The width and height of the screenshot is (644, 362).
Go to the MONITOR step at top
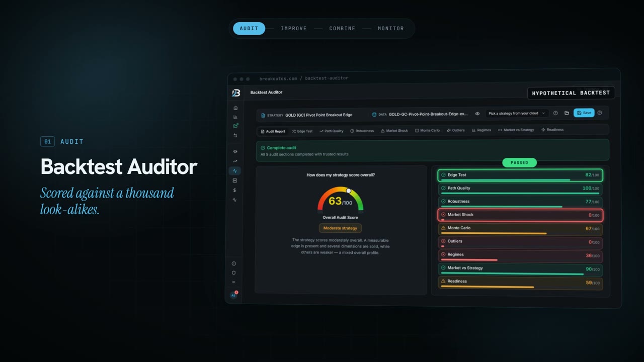(391, 29)
